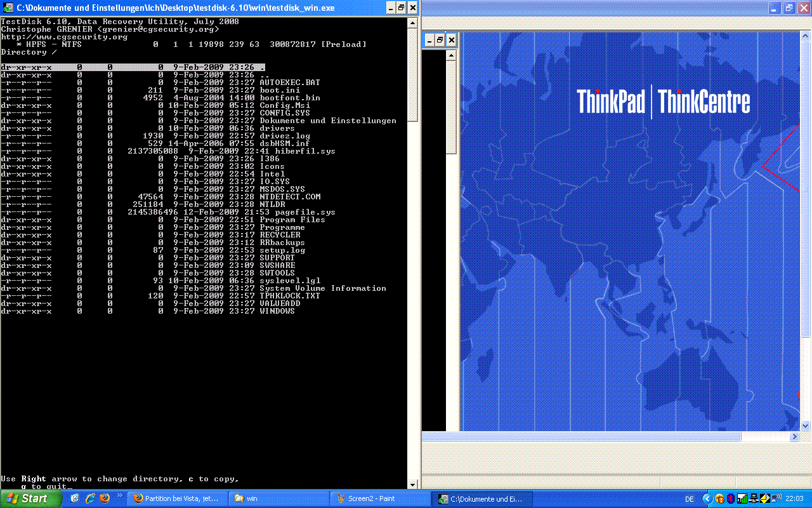The width and height of the screenshot is (812, 508).
Task: Select the CONFIG.SYS file entry
Action: (x=155, y=113)
